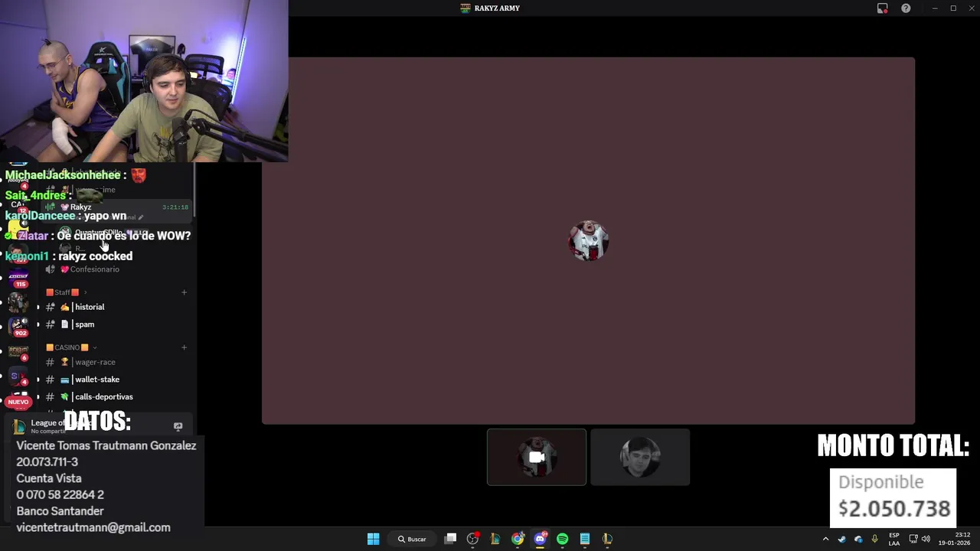980x551 pixels.
Task: Expand hidden system tray icons chevron
Action: [x=825, y=539]
